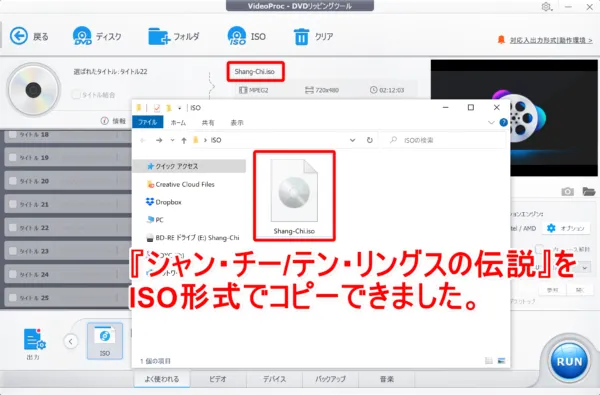Check タイトル 21 checkbox

(13, 204)
